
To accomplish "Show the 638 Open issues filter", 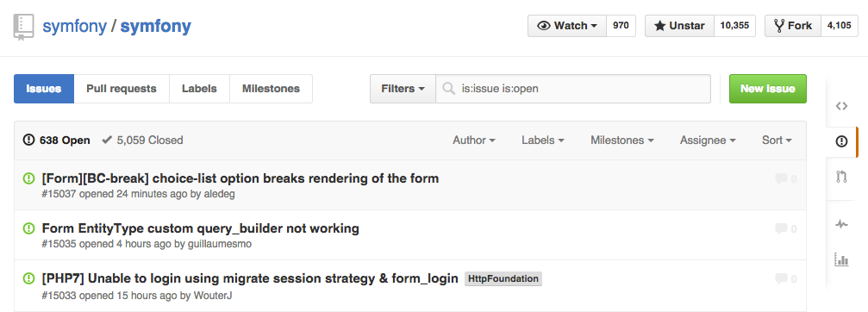I will pos(57,140).
